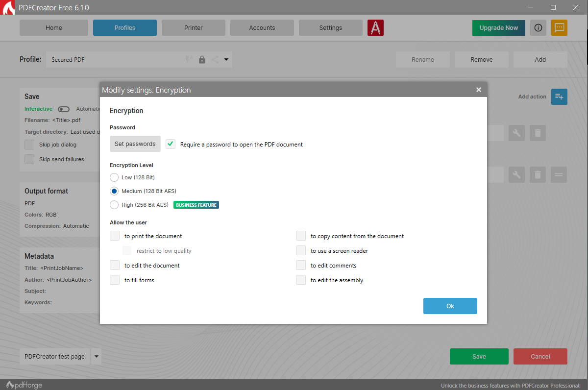Click the share icon in profile field
The width and height of the screenshot is (588, 390).
[215, 60]
